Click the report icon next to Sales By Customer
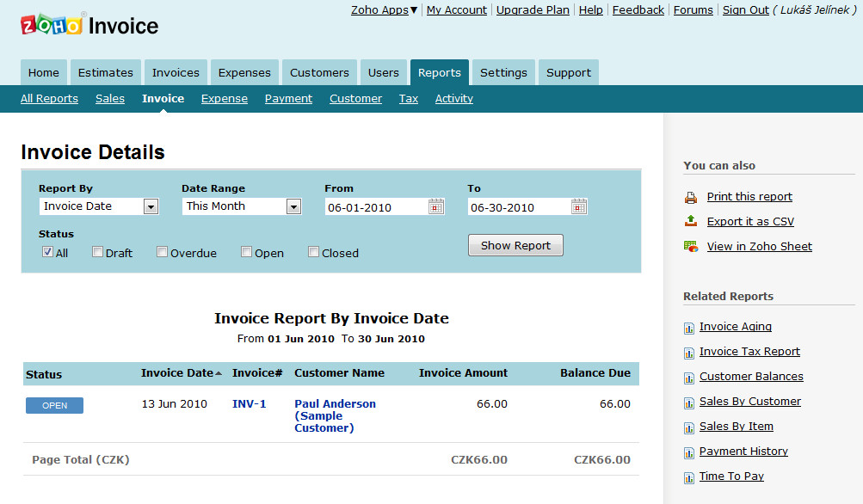Viewport: 863px width, 504px height. 689,403
